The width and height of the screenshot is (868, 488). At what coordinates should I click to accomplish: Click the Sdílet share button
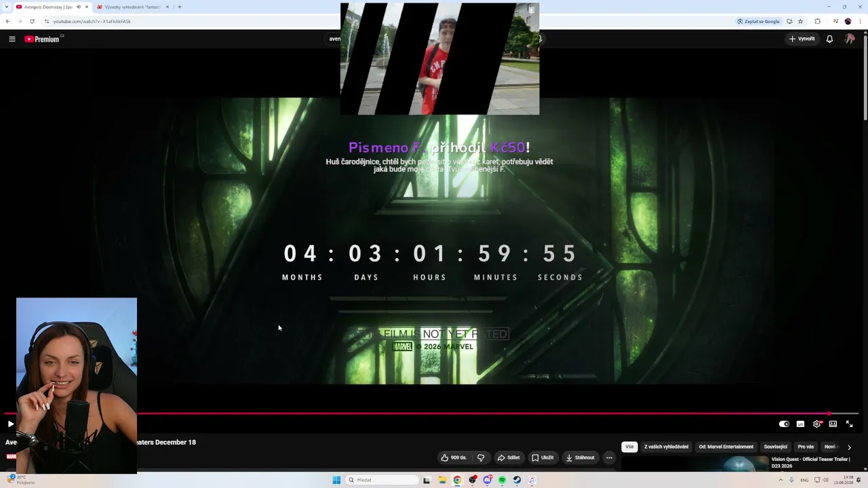click(509, 457)
